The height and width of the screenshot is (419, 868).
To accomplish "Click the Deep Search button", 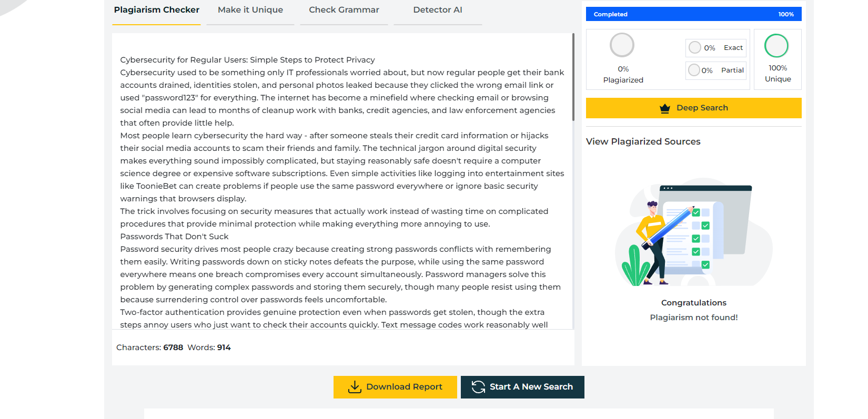I will 694,108.
